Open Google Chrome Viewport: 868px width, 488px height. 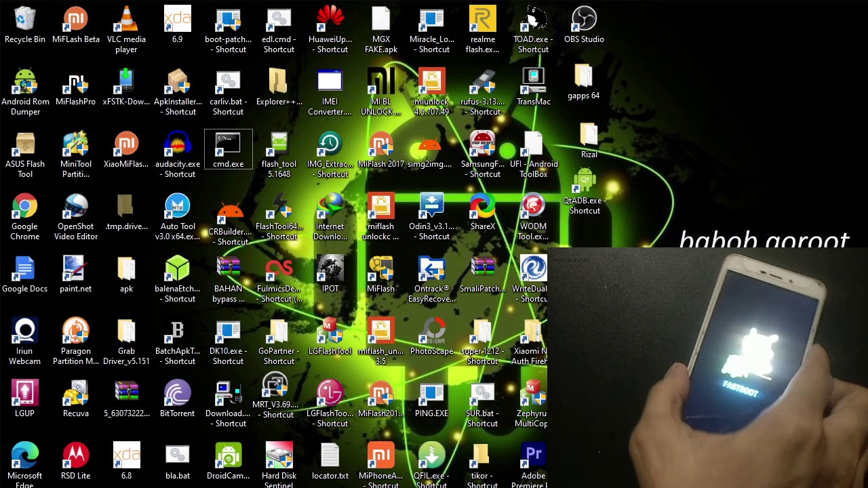25,207
